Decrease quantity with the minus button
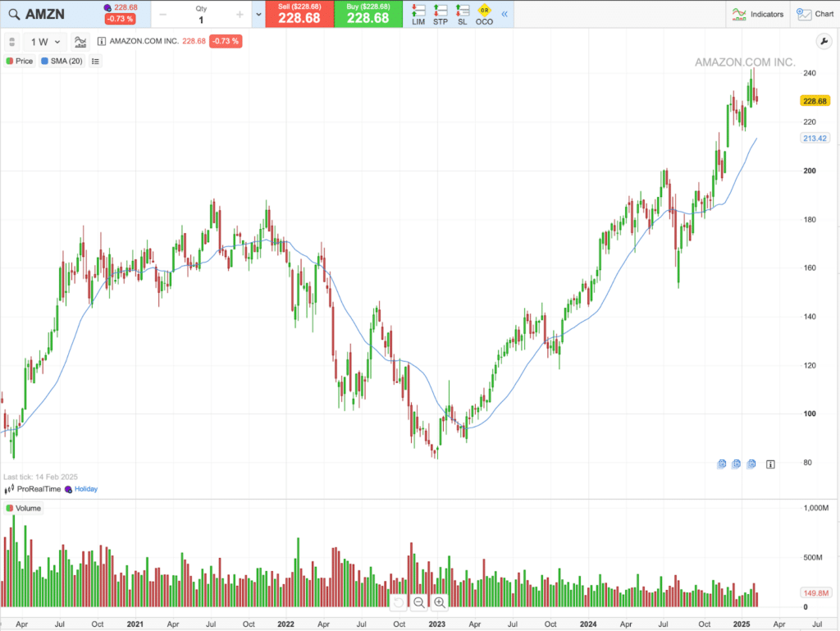The image size is (840, 631). (x=163, y=15)
